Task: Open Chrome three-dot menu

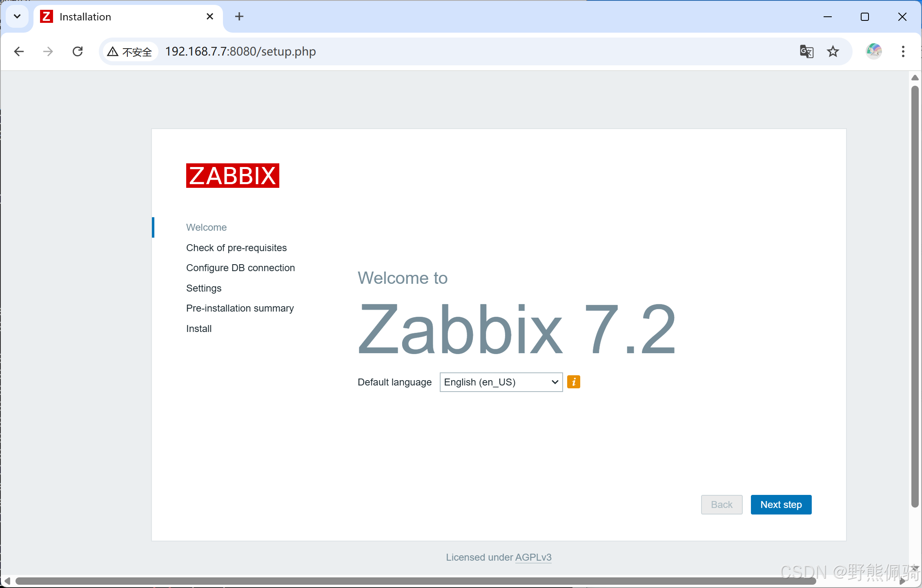Action: point(903,51)
